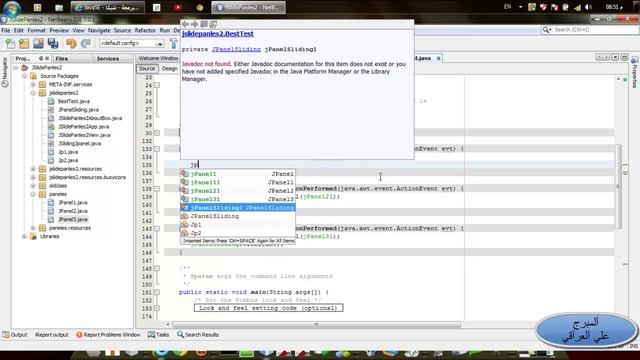Maximize the editor window button
The height and width of the screenshot is (360, 640).
624,58
